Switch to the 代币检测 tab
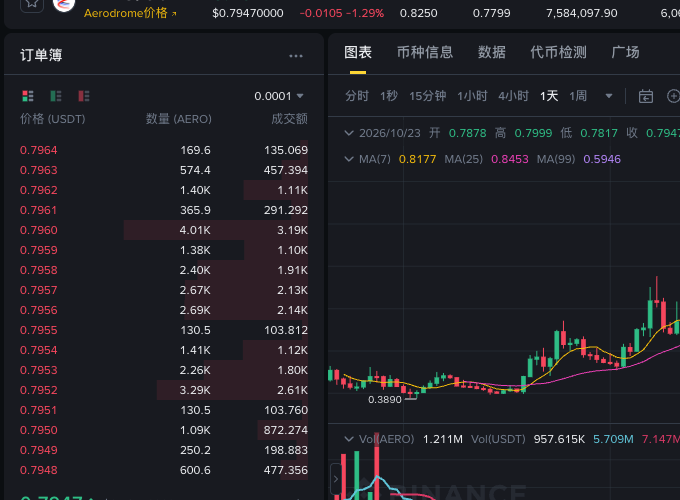The image size is (680, 500). [559, 52]
